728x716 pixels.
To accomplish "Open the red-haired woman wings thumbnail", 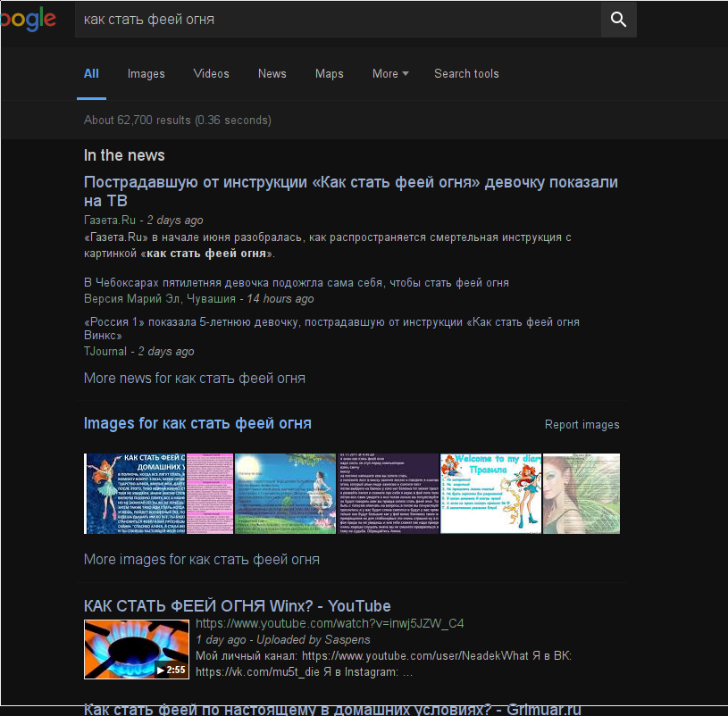I will coord(582,494).
